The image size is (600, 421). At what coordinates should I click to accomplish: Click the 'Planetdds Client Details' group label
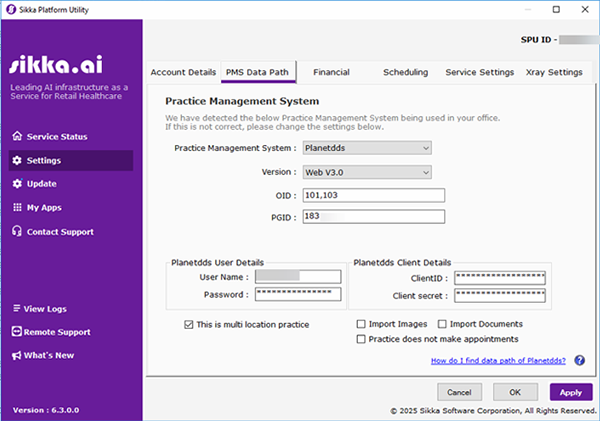point(402,263)
